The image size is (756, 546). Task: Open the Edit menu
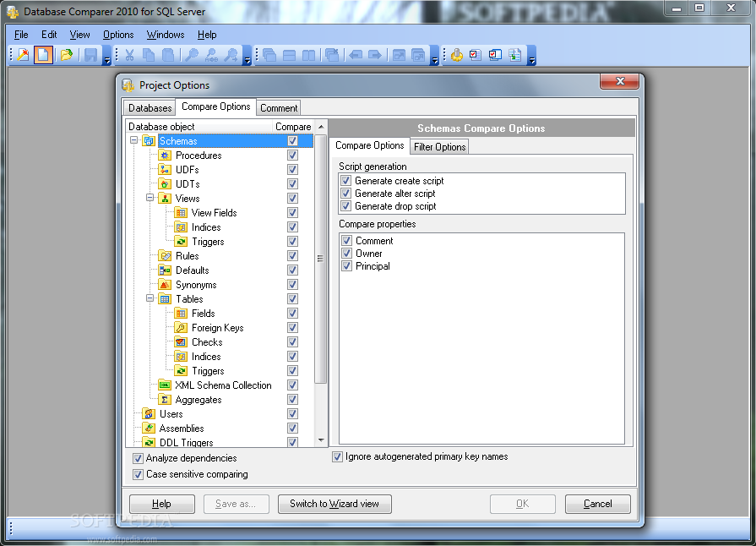click(x=49, y=35)
